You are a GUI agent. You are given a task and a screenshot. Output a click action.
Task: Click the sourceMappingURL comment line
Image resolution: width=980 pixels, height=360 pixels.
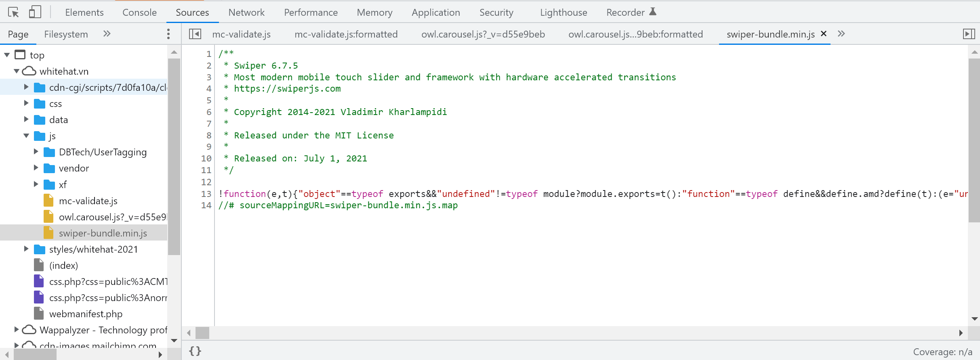pyautogui.click(x=338, y=205)
